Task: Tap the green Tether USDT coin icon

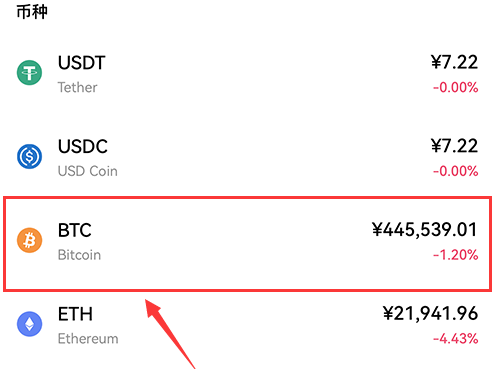Action: click(29, 73)
